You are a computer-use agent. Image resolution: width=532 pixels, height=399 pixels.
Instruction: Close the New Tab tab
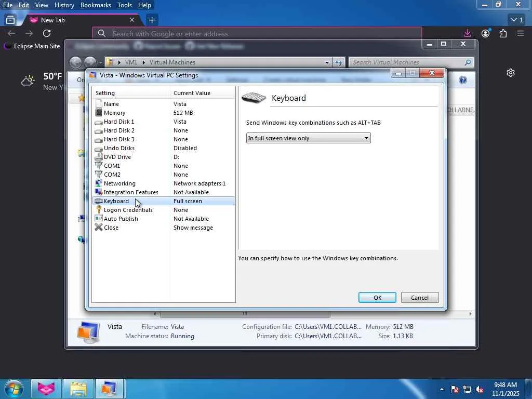click(x=132, y=20)
